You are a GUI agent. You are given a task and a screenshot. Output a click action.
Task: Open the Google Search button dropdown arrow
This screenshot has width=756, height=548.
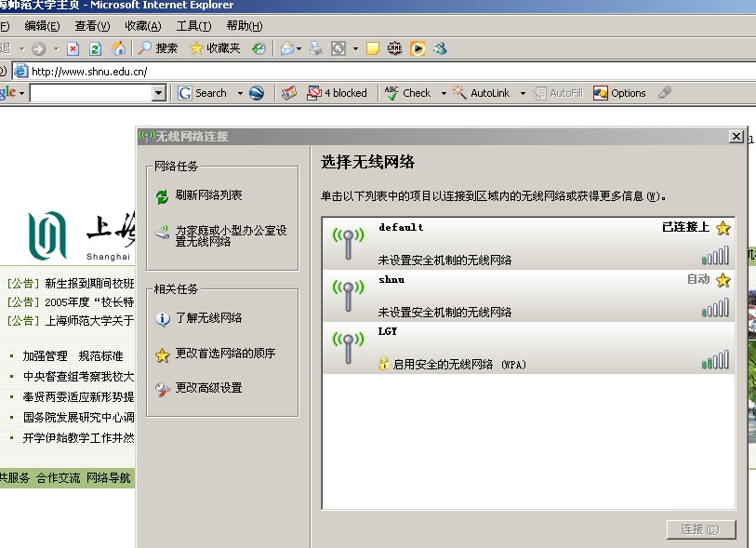pyautogui.click(x=240, y=93)
